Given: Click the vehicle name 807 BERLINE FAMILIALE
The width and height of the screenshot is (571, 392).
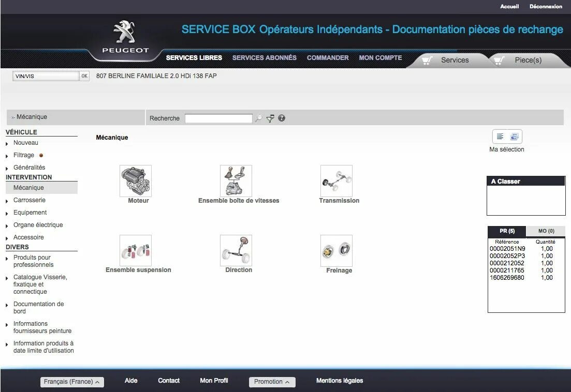Looking at the screenshot, I should [x=156, y=76].
